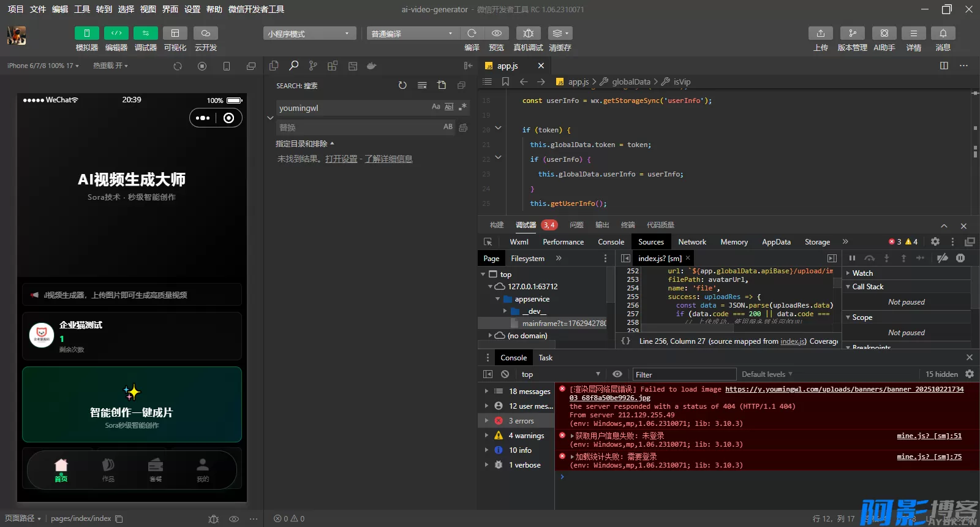980x527 pixels.
Task: Switch to the Network tab
Action: coord(692,242)
